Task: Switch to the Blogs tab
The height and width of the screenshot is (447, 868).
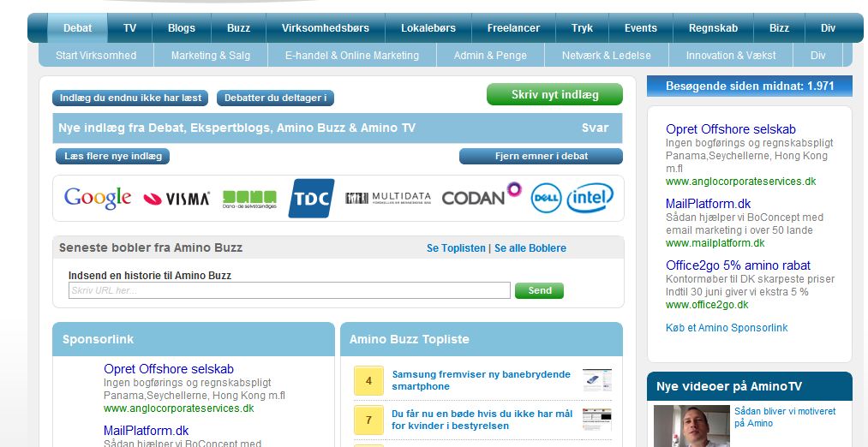Action: 182,28
